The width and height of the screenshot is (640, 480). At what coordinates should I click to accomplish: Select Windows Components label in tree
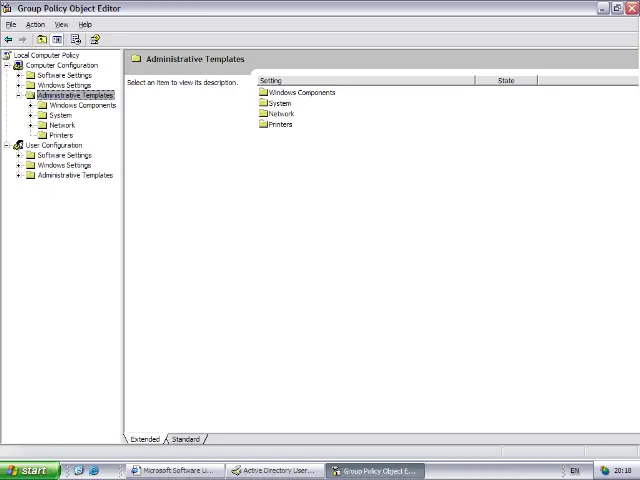click(83, 105)
